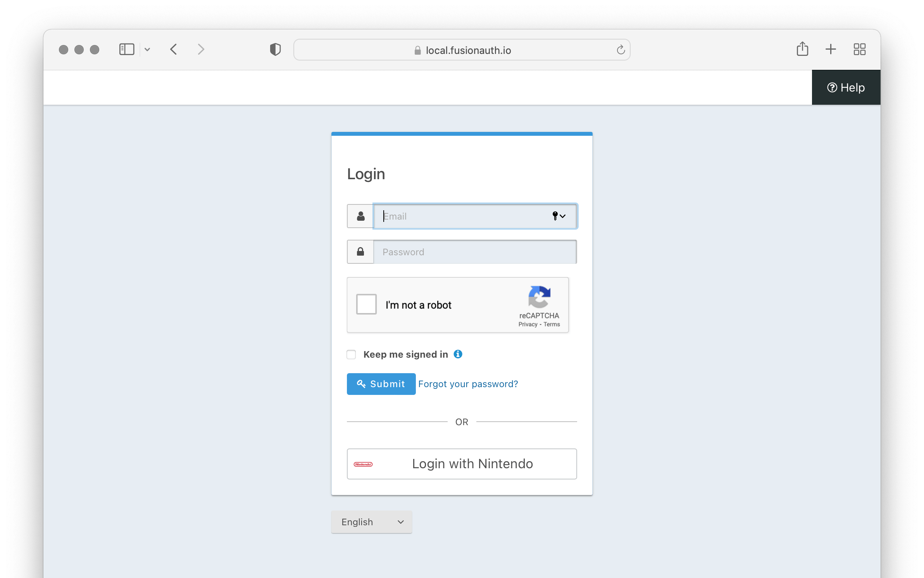Click the back navigation arrow in browser

174,49
